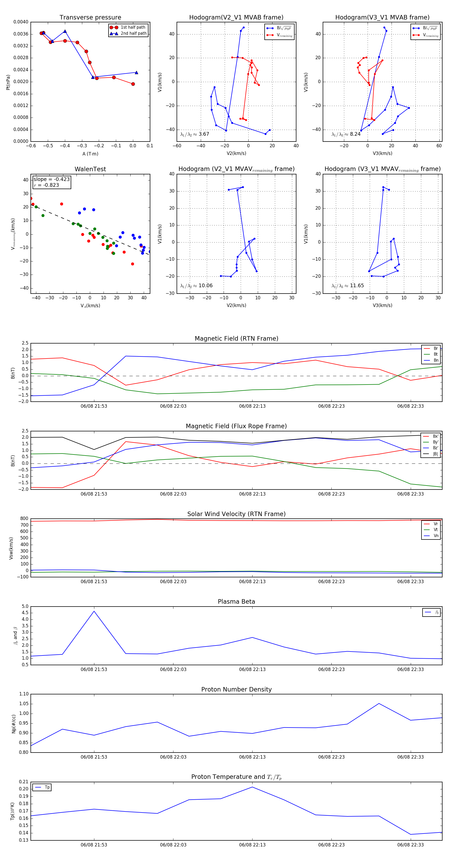This screenshot has height=868, width=473.
Task: Click the "Magnetic Field (Flux Rope Frame)" title
Action: tap(236, 426)
